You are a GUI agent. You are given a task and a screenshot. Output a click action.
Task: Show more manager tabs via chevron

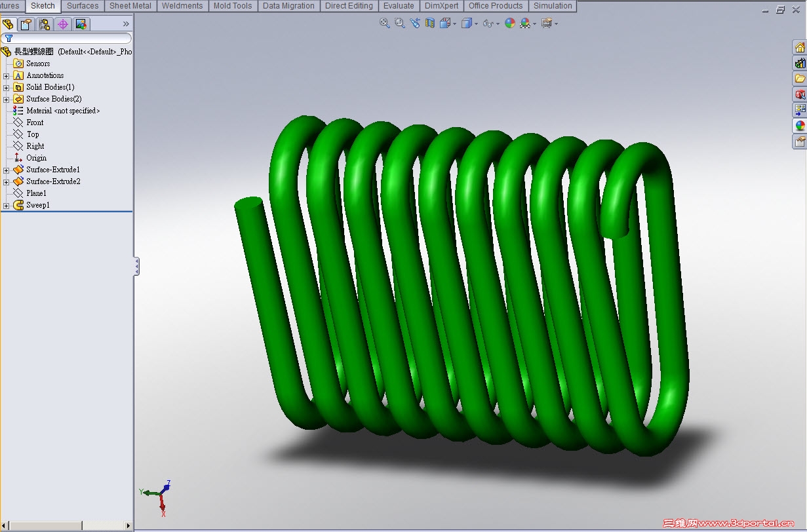pos(126,24)
